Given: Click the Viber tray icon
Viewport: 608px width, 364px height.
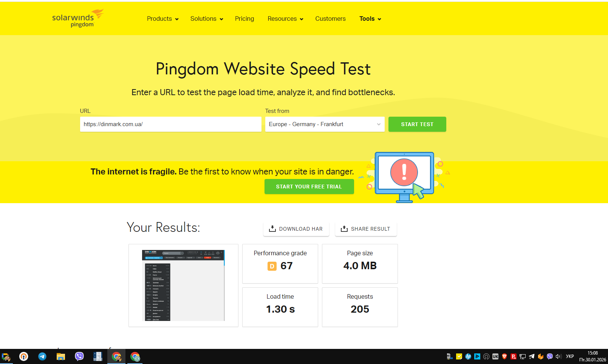Looking at the screenshot, I should [550, 356].
